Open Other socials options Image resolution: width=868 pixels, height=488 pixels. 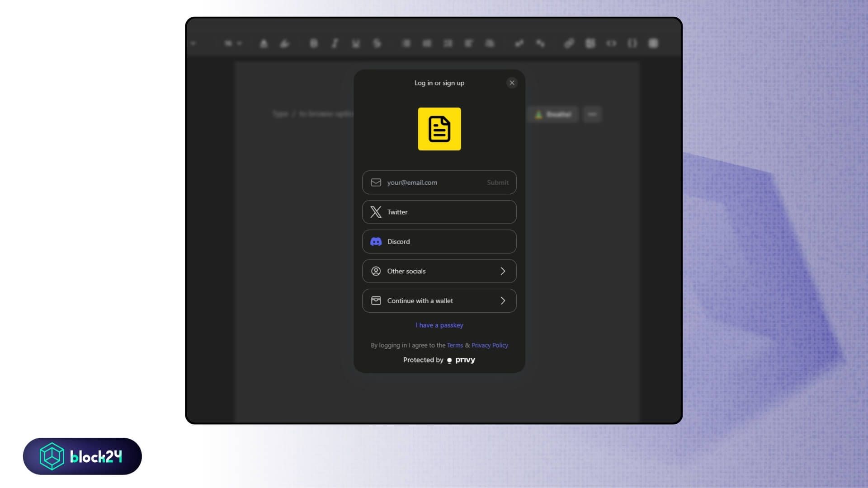[x=439, y=271]
